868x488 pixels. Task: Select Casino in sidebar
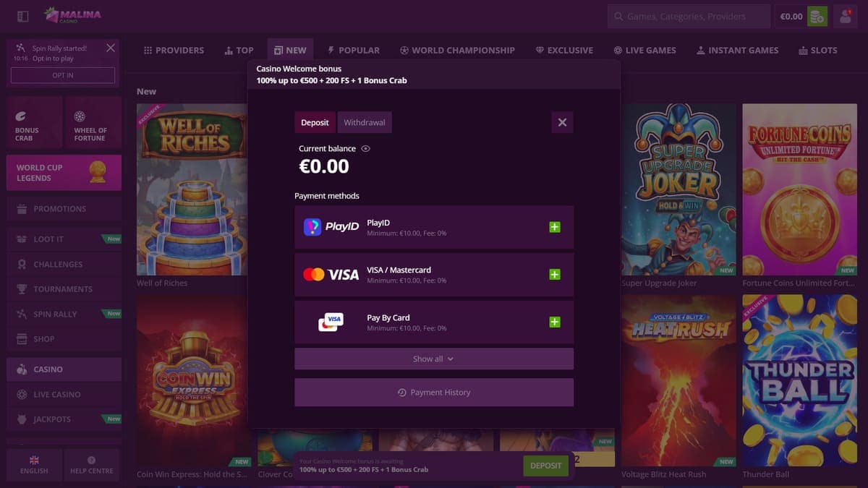tap(64, 369)
